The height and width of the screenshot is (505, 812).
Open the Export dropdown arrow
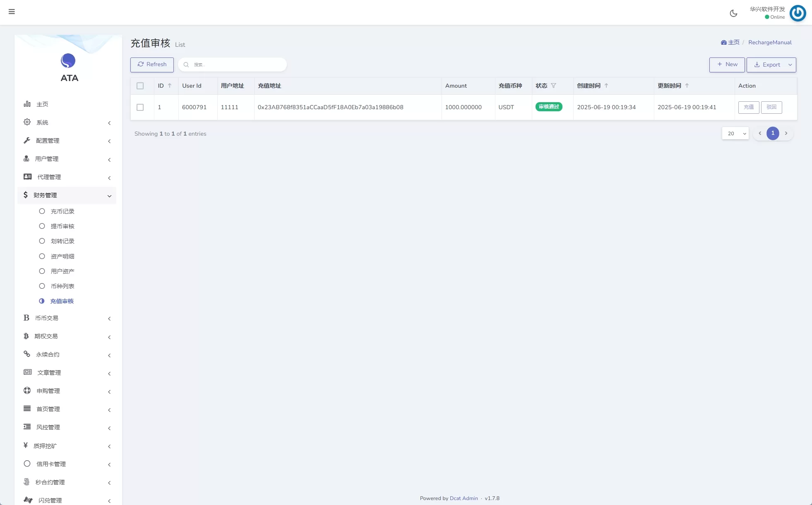click(x=790, y=65)
